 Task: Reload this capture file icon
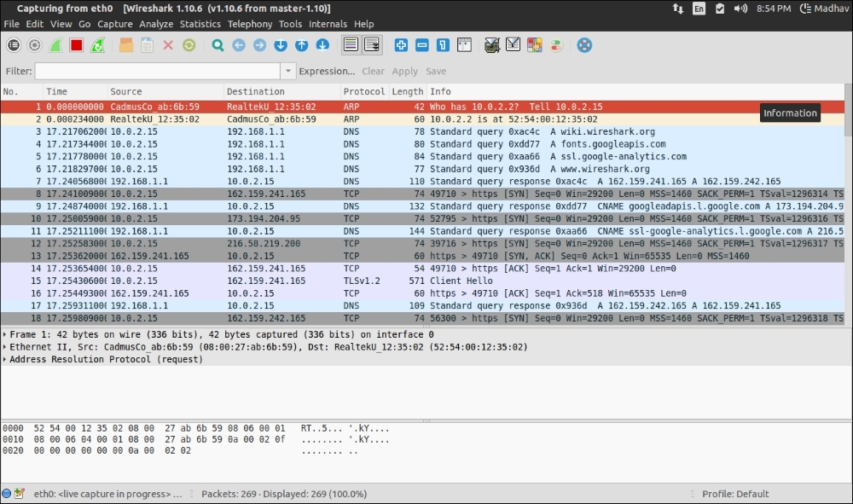pyautogui.click(x=189, y=45)
